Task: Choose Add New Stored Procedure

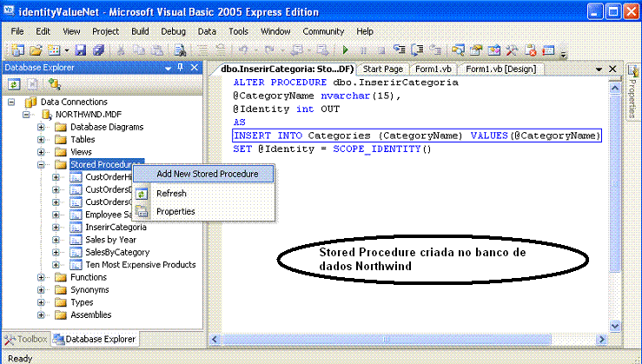Action: (x=203, y=174)
